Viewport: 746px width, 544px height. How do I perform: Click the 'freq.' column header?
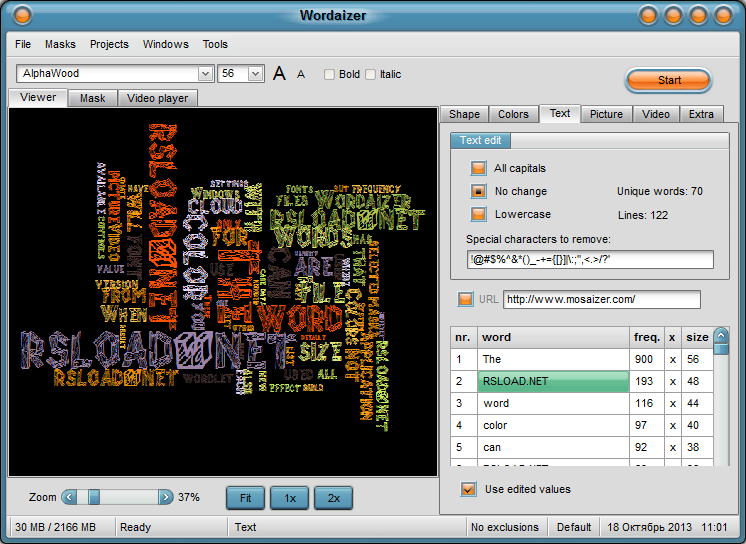click(x=647, y=337)
